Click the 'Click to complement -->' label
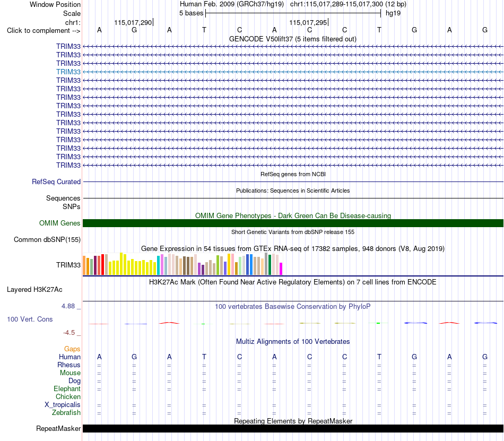This screenshot has height=441, width=504. click(x=44, y=31)
